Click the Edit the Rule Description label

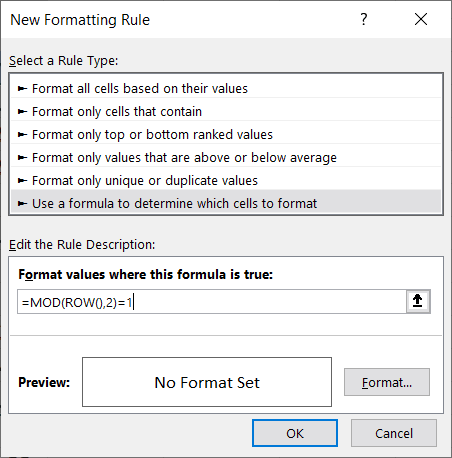point(82,245)
